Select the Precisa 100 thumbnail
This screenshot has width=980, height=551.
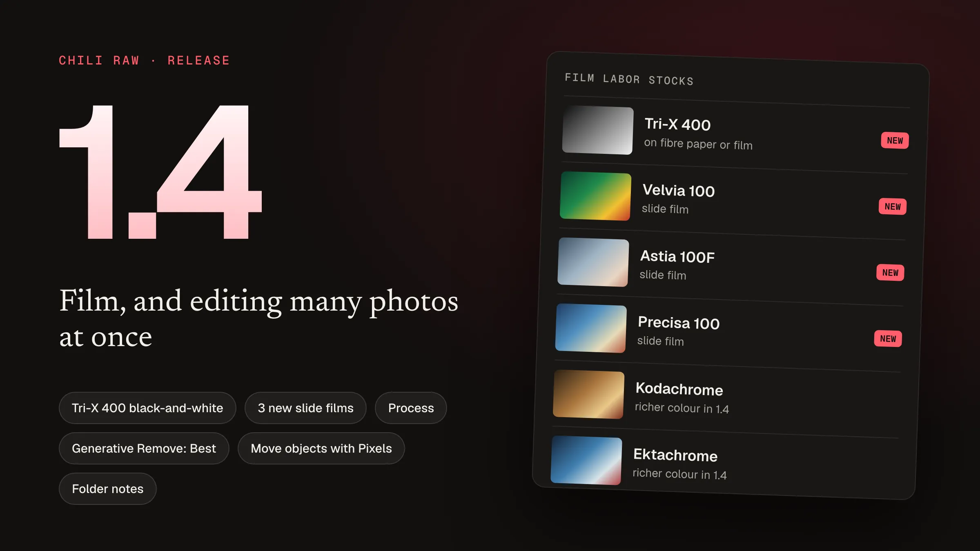[x=591, y=329]
